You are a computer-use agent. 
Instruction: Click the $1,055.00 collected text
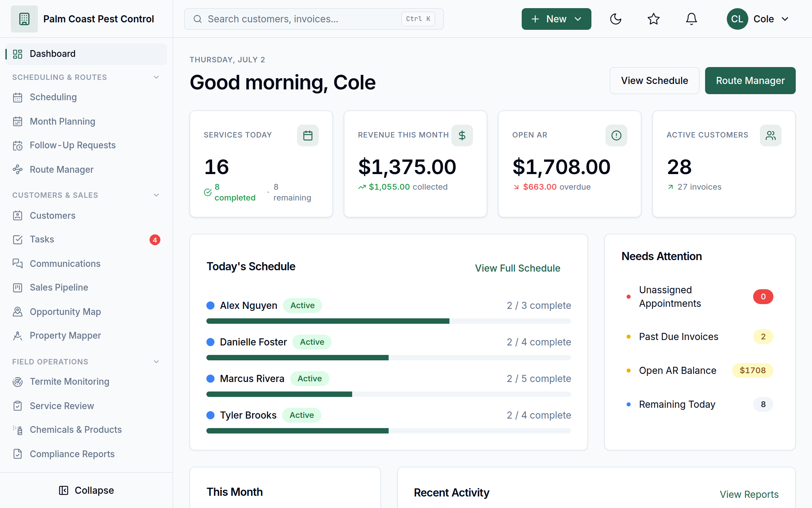pyautogui.click(x=408, y=187)
